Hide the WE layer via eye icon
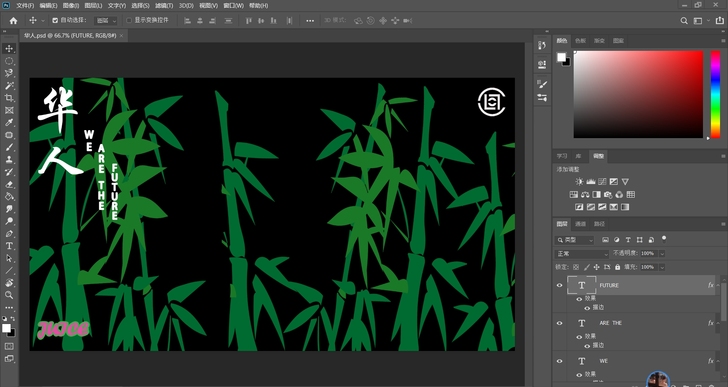Viewport: 728px width, 387px height. [x=559, y=361]
